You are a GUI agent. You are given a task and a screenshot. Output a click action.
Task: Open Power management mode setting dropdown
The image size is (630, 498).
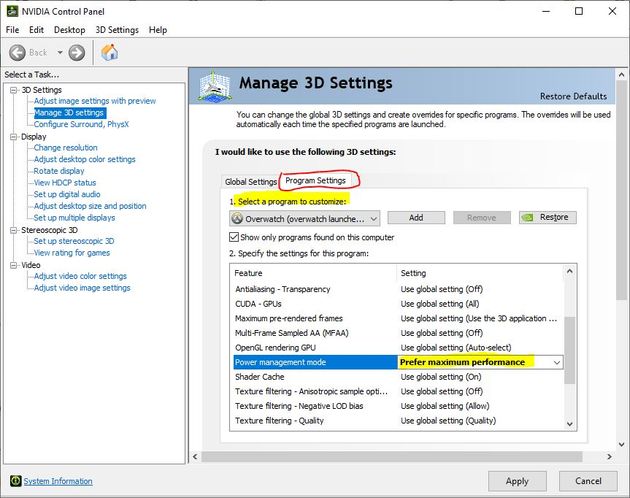tap(557, 362)
